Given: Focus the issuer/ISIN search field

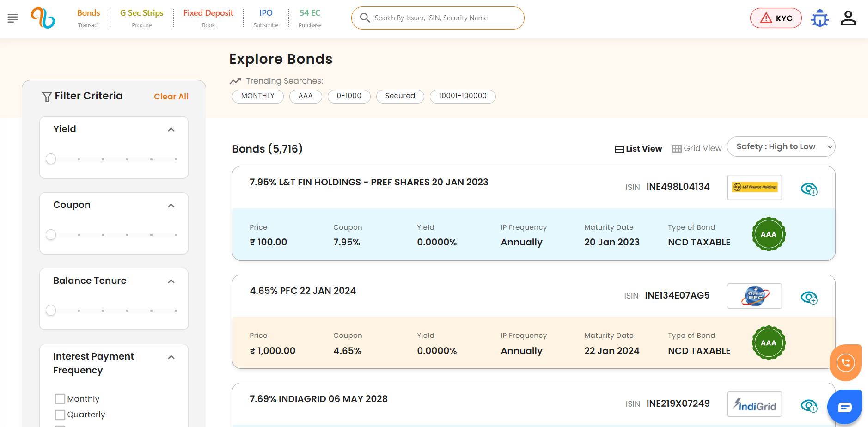Looking at the screenshot, I should click(438, 18).
